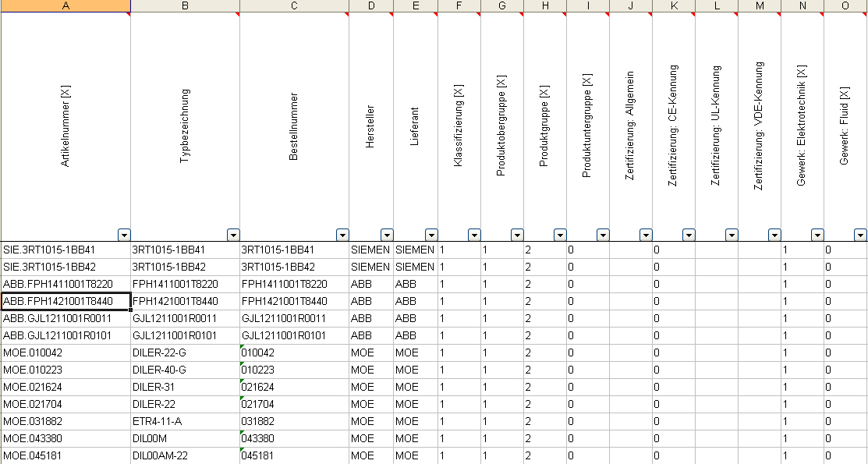Screen dimensions: 868x464
Task: Select cell MOE.045181
Action: (x=66, y=456)
